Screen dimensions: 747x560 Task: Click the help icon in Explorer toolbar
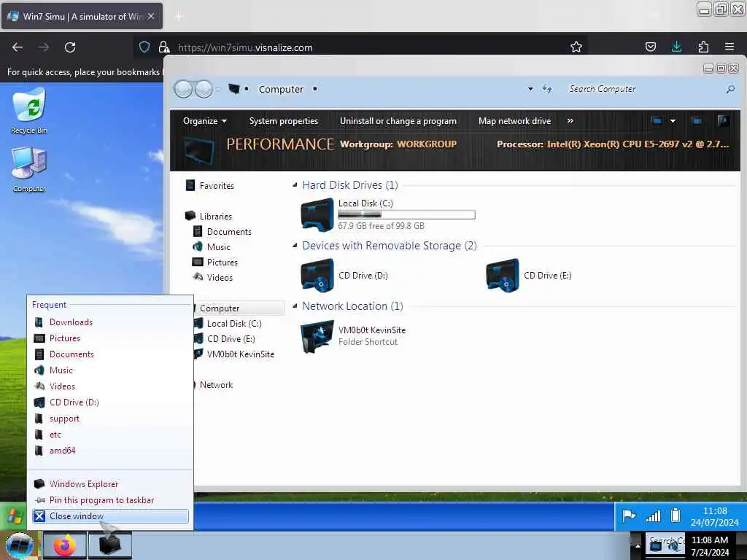pyautogui.click(x=723, y=121)
